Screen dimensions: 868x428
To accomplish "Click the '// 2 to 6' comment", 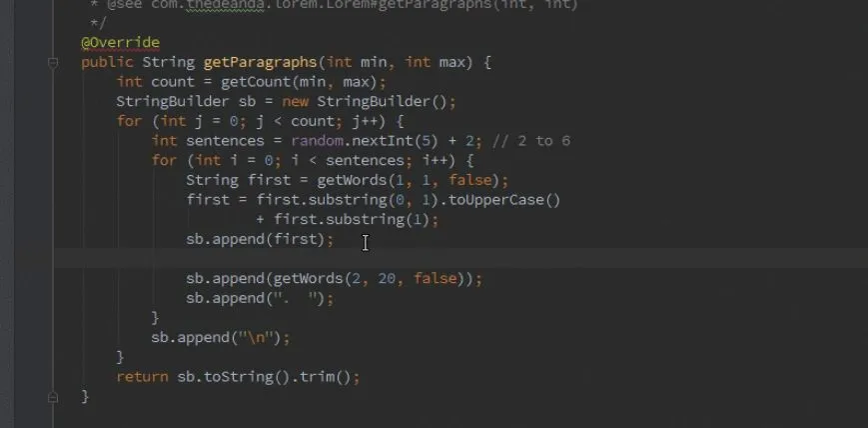I will point(530,141).
